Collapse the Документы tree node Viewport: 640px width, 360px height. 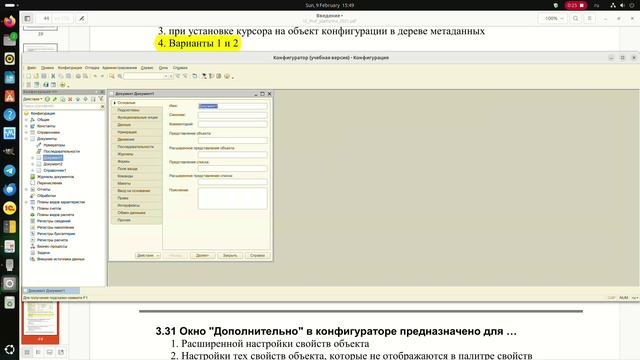tap(27, 139)
